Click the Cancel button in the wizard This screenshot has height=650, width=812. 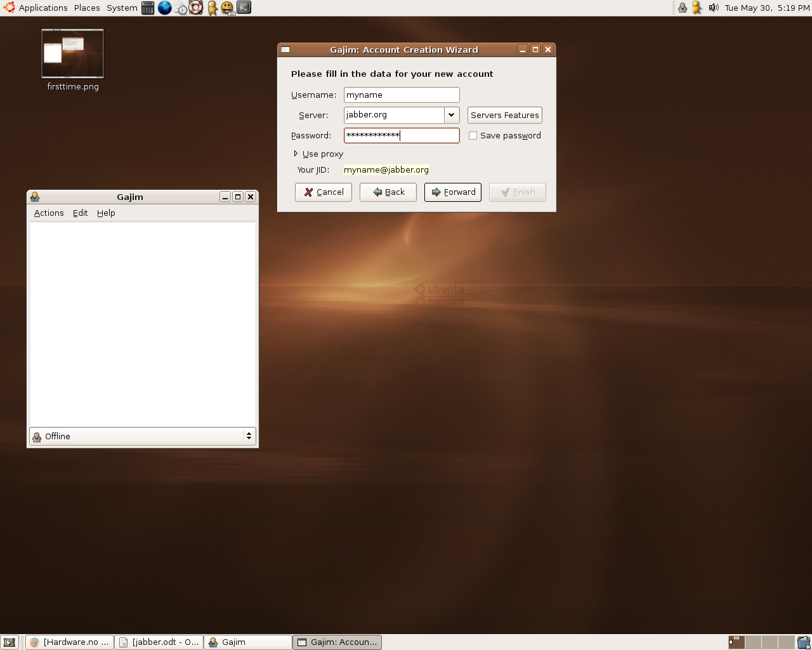[x=324, y=192]
